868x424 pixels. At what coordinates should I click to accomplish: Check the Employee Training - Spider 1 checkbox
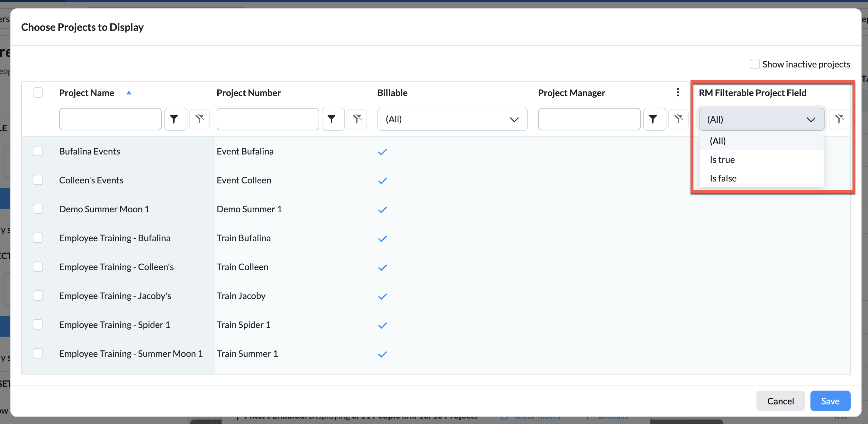tap(38, 325)
